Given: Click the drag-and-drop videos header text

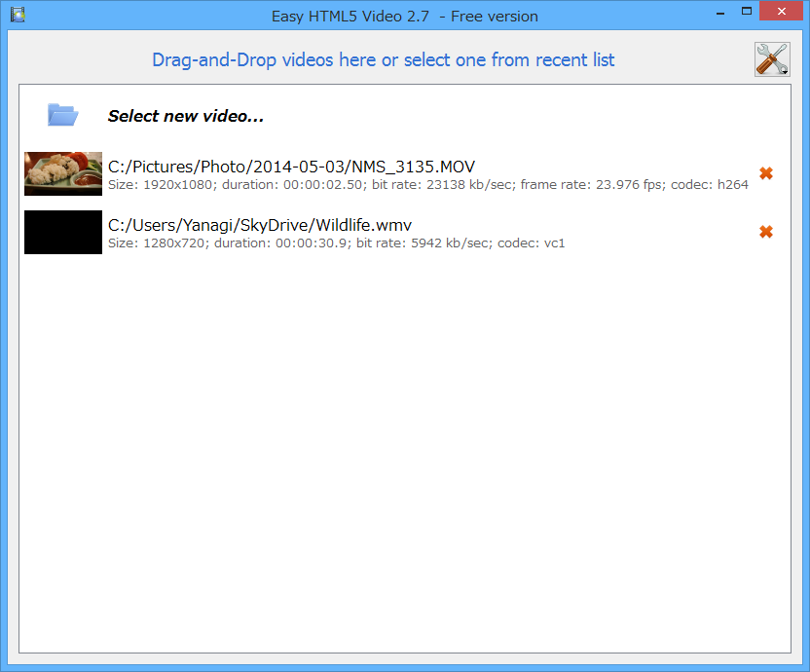Looking at the screenshot, I should pos(383,60).
